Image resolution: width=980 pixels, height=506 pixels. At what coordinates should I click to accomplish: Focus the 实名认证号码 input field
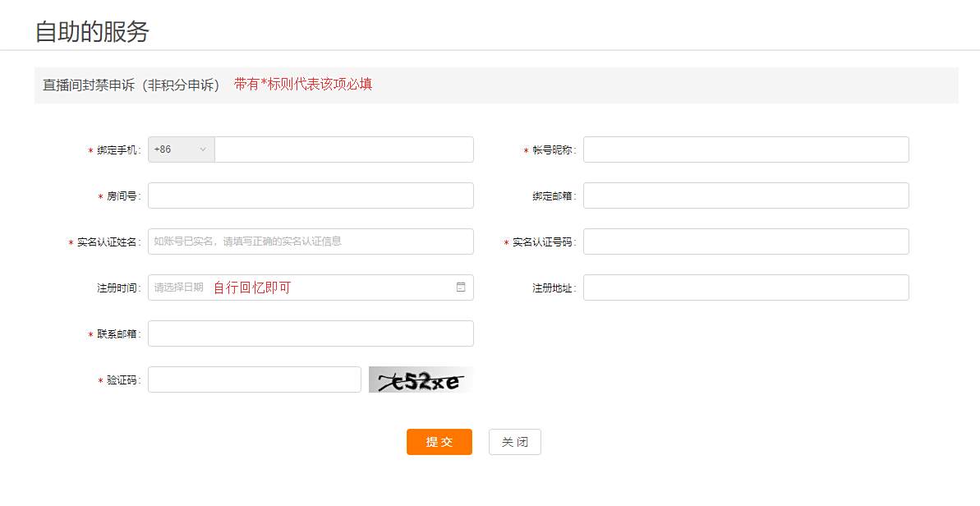746,241
